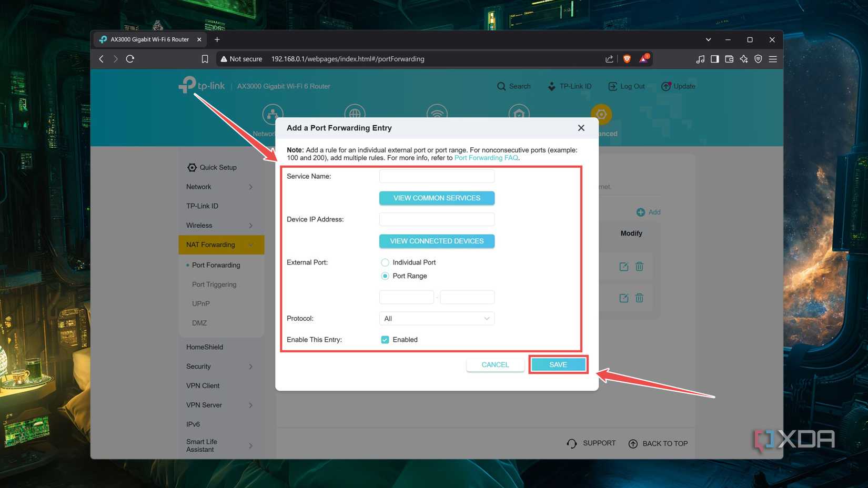Click the Update icon in header
Image resolution: width=868 pixels, height=488 pixels.
click(x=666, y=86)
